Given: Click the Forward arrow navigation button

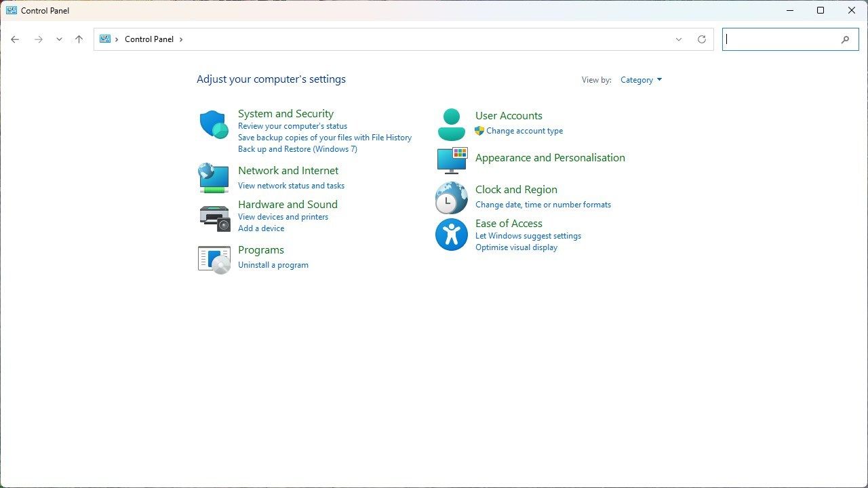Looking at the screenshot, I should click(x=39, y=39).
